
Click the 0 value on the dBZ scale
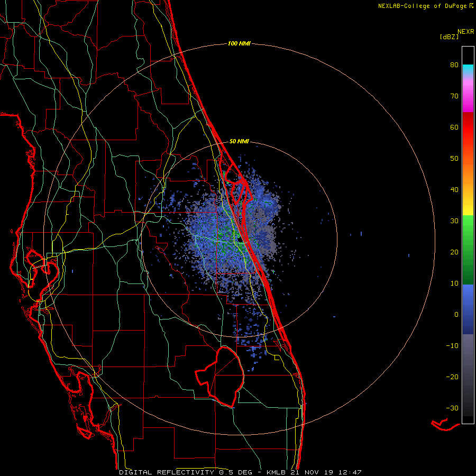(456, 315)
